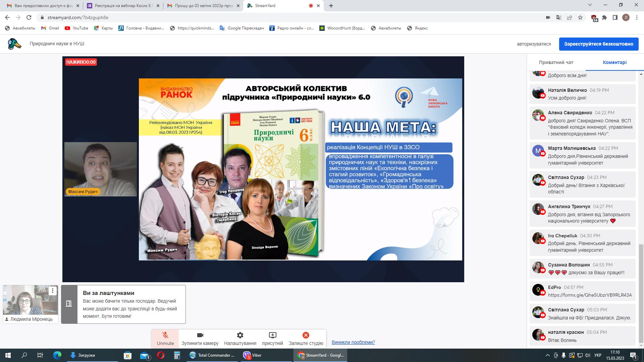
Task: Open the Виникли проблеми? link
Action: [353, 342]
